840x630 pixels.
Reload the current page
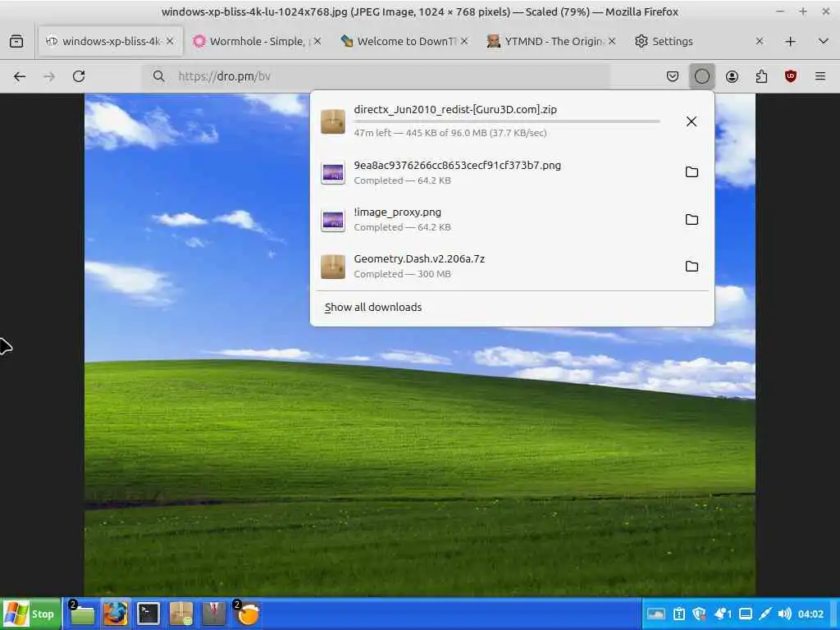coord(79,76)
